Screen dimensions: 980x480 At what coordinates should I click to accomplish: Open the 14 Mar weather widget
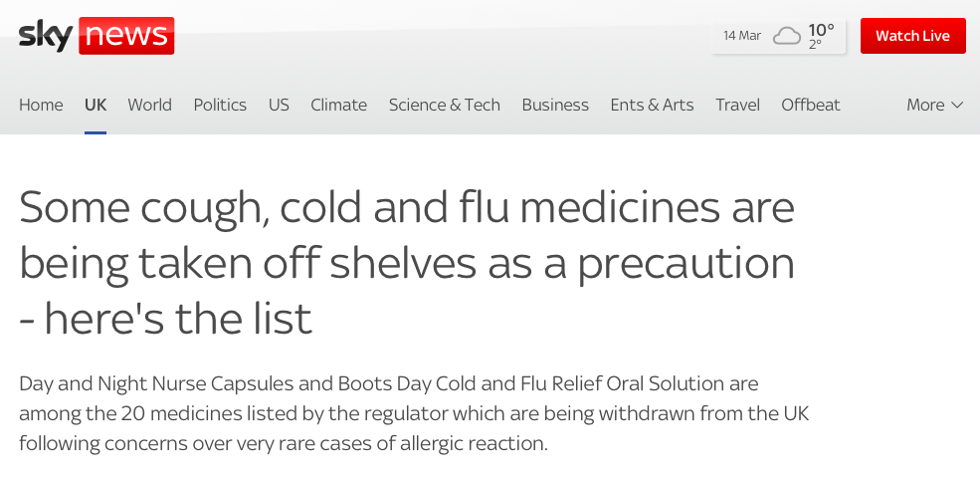(779, 36)
